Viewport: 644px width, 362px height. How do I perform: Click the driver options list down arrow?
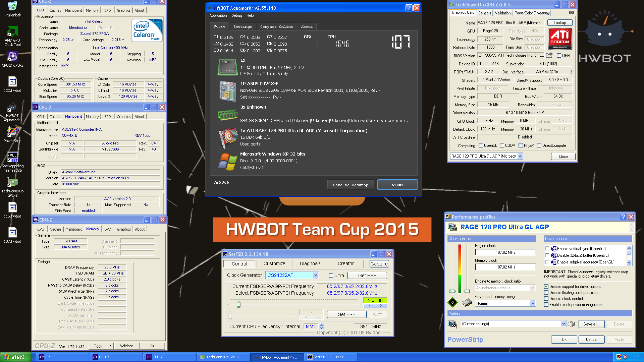pos(629,262)
